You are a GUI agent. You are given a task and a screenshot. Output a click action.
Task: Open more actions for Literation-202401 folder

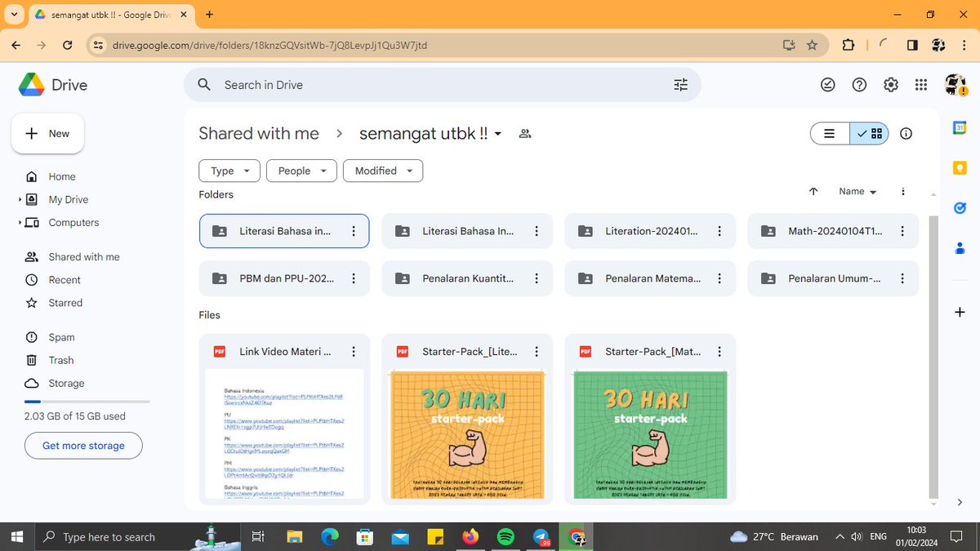pos(719,231)
